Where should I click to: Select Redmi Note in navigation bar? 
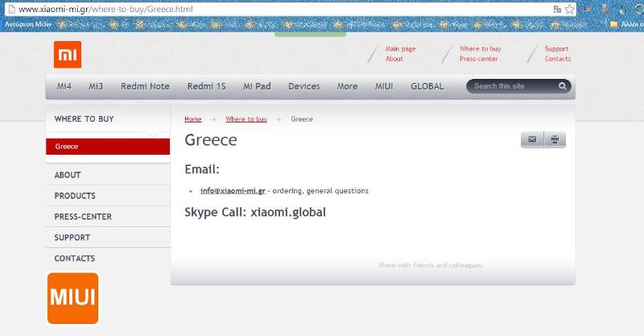[x=145, y=86]
